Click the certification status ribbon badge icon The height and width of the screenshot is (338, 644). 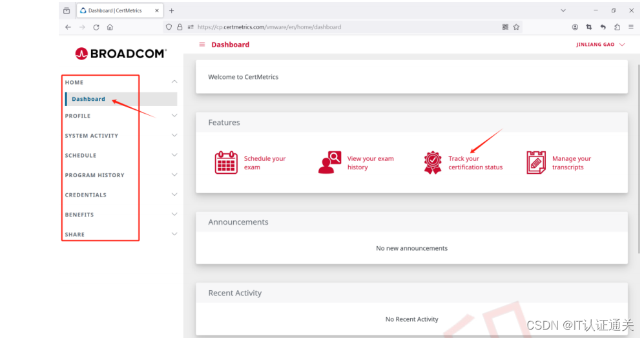[x=433, y=163]
